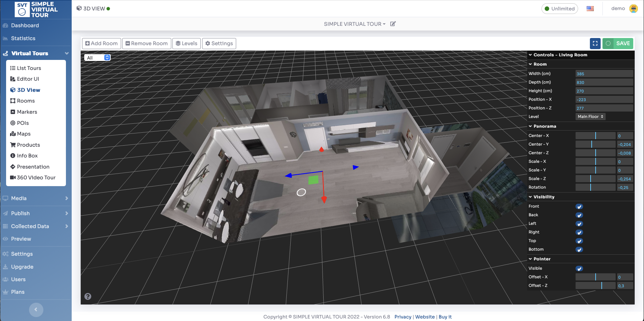
Task: Click the US flag language icon
Action: point(590,9)
